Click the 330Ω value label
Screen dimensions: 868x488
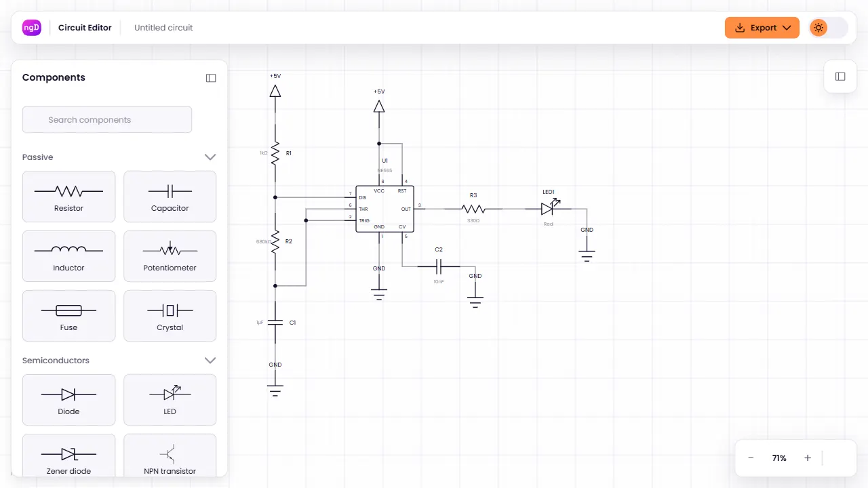point(473,220)
